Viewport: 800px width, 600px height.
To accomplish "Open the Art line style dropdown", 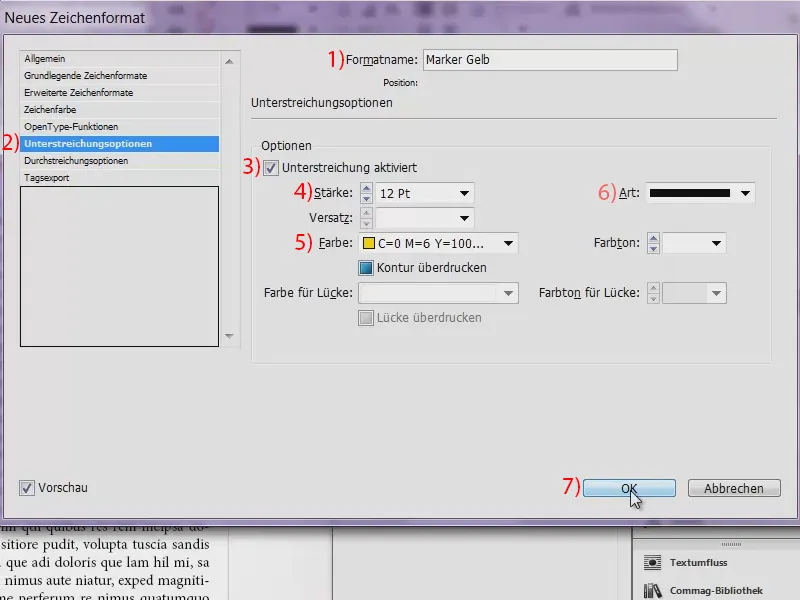I will (x=745, y=193).
